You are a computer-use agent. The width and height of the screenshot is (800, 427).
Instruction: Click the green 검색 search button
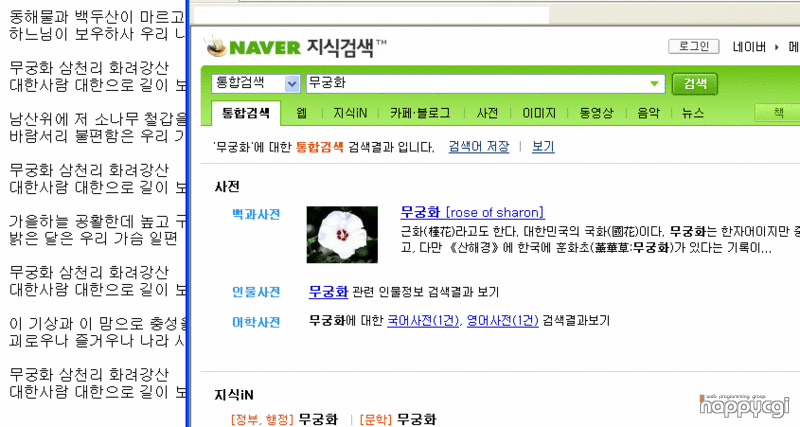pos(695,84)
